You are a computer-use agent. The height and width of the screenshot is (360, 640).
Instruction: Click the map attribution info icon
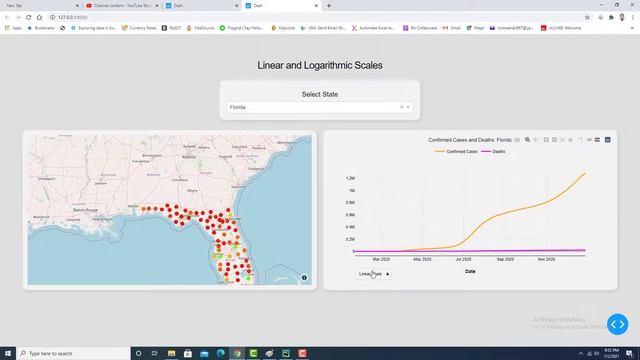click(x=304, y=278)
